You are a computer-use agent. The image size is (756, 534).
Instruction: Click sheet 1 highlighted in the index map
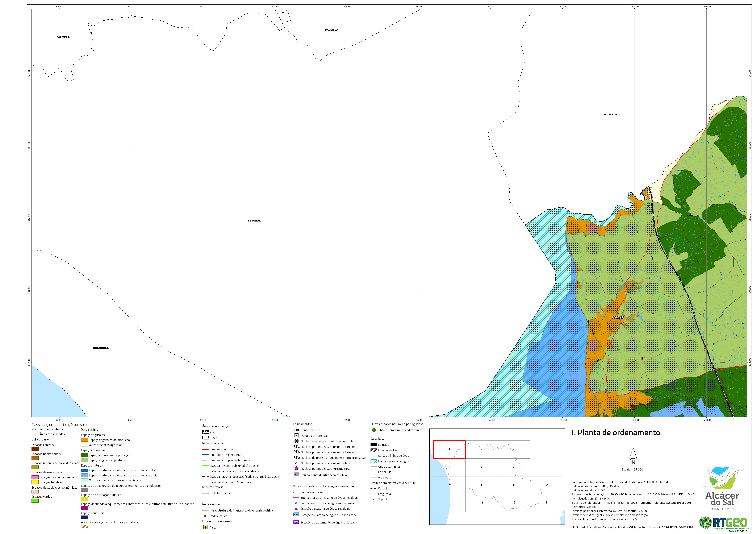point(449,449)
